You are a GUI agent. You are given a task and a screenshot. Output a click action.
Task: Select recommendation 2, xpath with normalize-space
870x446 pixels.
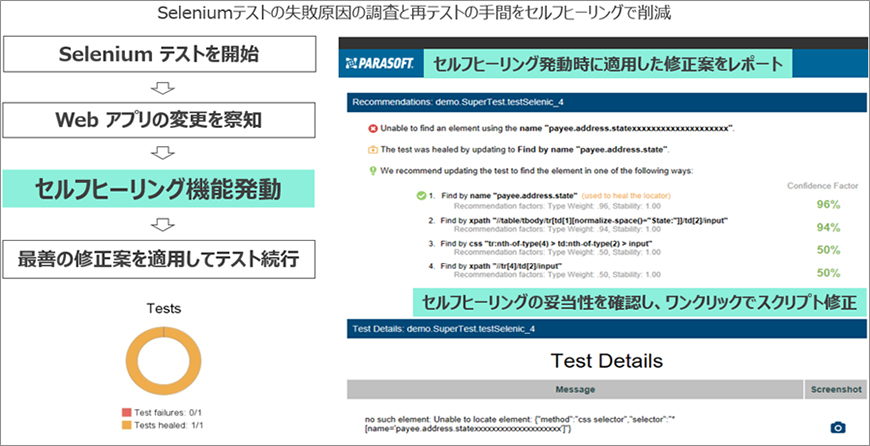pos(584,221)
